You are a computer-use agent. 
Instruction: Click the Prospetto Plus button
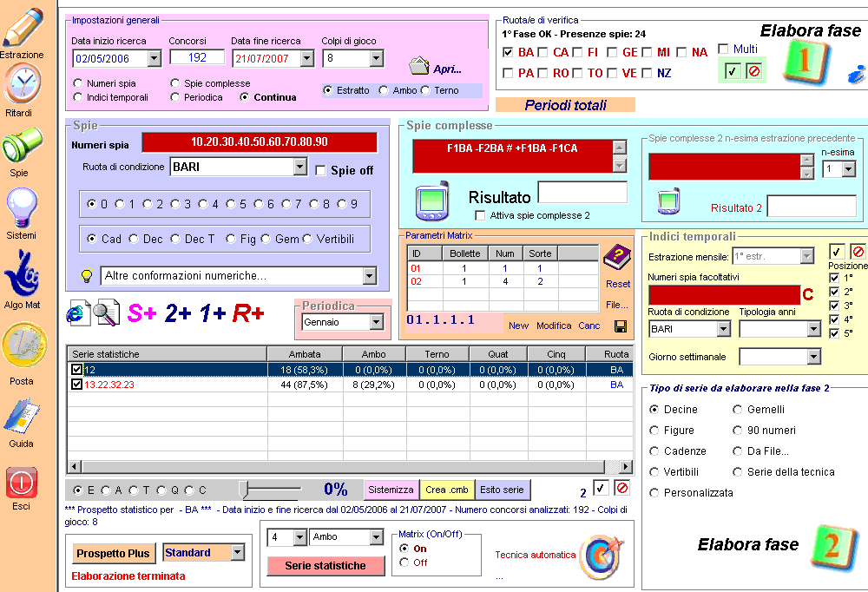click(113, 553)
